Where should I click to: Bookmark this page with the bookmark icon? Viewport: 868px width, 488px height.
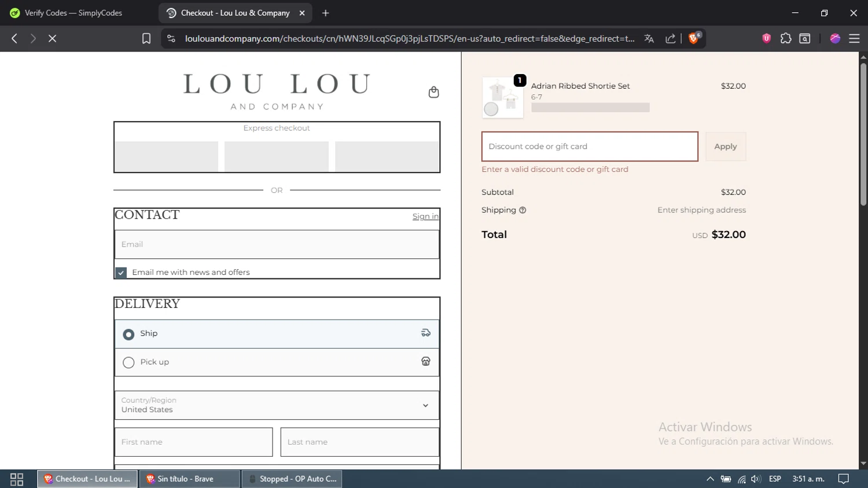tap(146, 38)
